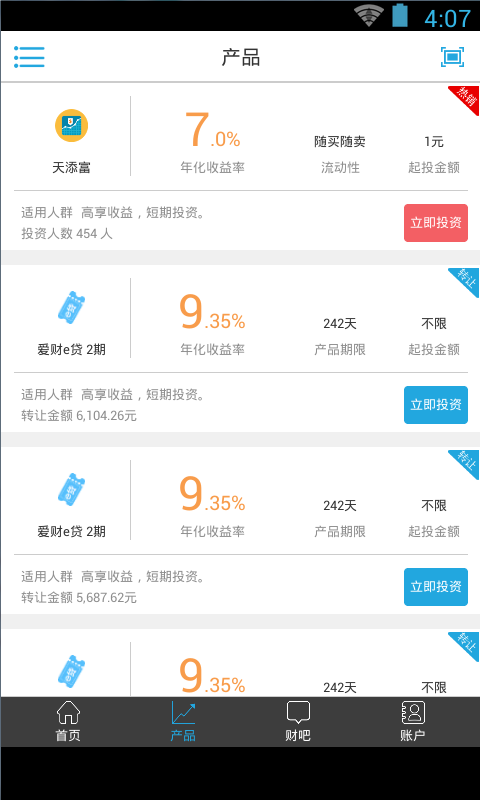This screenshot has height=800, width=480.
Task: Tap red 立即投资 button for 天添富
Action: tap(436, 223)
